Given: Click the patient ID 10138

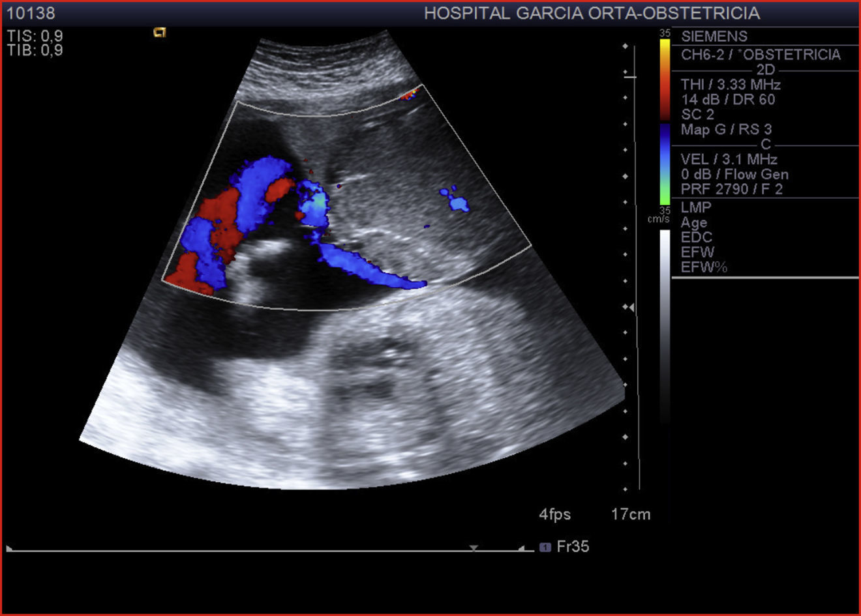Looking at the screenshot, I should 31,13.
